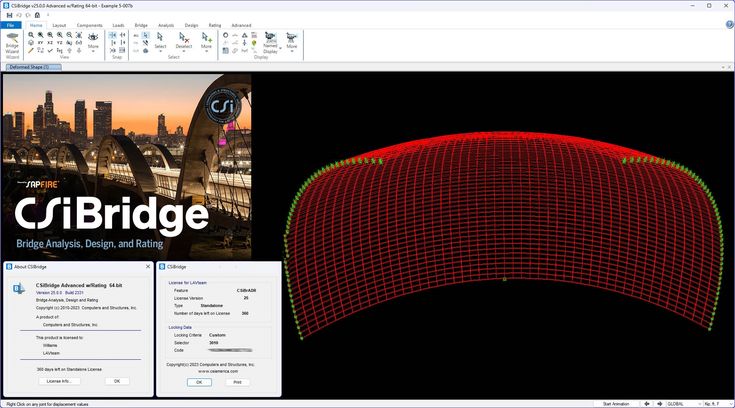Image resolution: width=735 pixels, height=408 pixels.
Task: Toggle the pointer selection mode icon
Action: point(146,35)
